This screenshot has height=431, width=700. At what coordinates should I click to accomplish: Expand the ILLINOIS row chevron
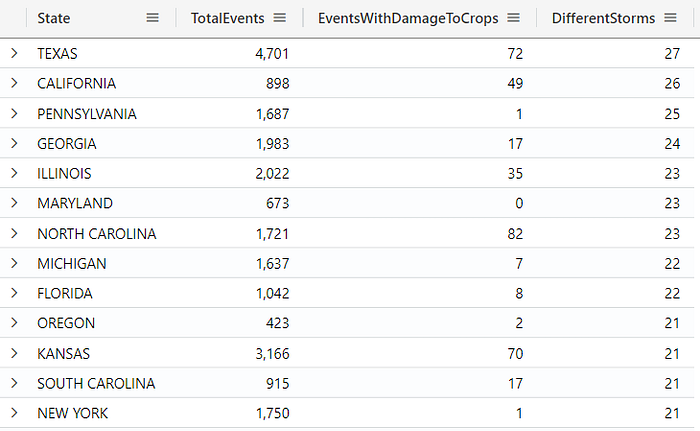click(x=14, y=173)
